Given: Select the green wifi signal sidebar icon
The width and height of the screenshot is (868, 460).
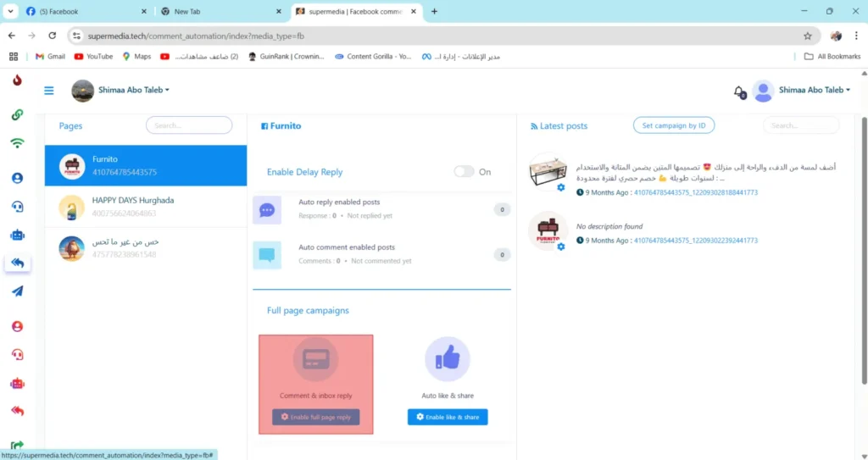Looking at the screenshot, I should [x=18, y=143].
